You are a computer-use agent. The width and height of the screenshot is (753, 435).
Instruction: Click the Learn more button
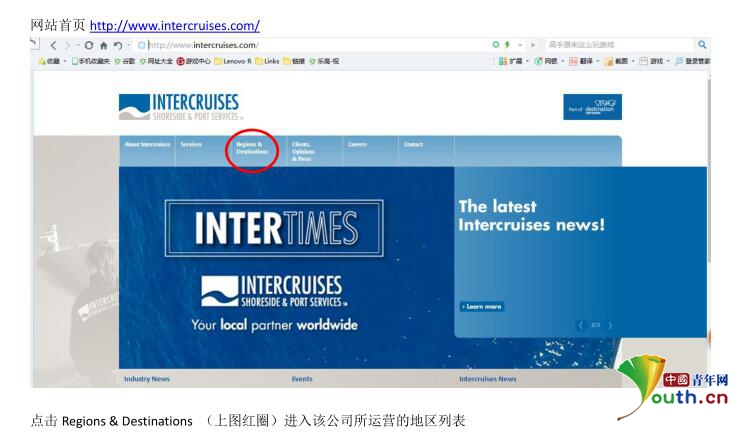(482, 306)
